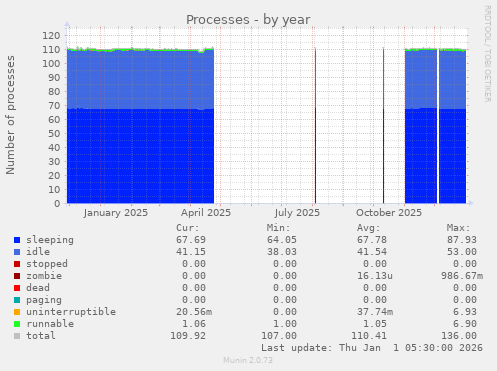This screenshot has height=371, width=497.
Task: Click total minimum value 107.00
Action: 279,336
